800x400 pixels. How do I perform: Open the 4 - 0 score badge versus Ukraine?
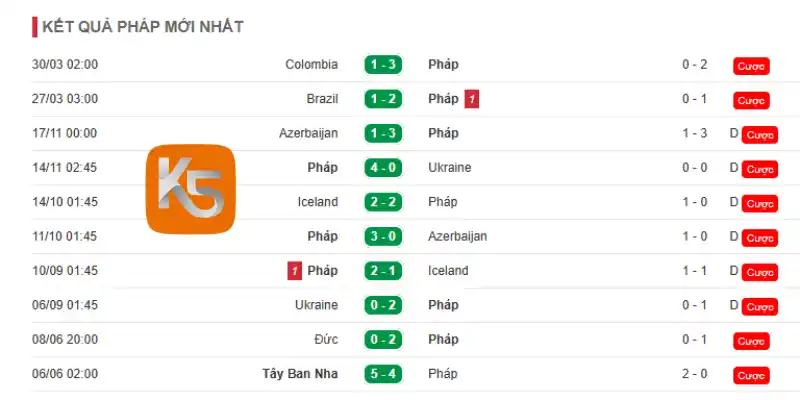pyautogui.click(x=383, y=168)
